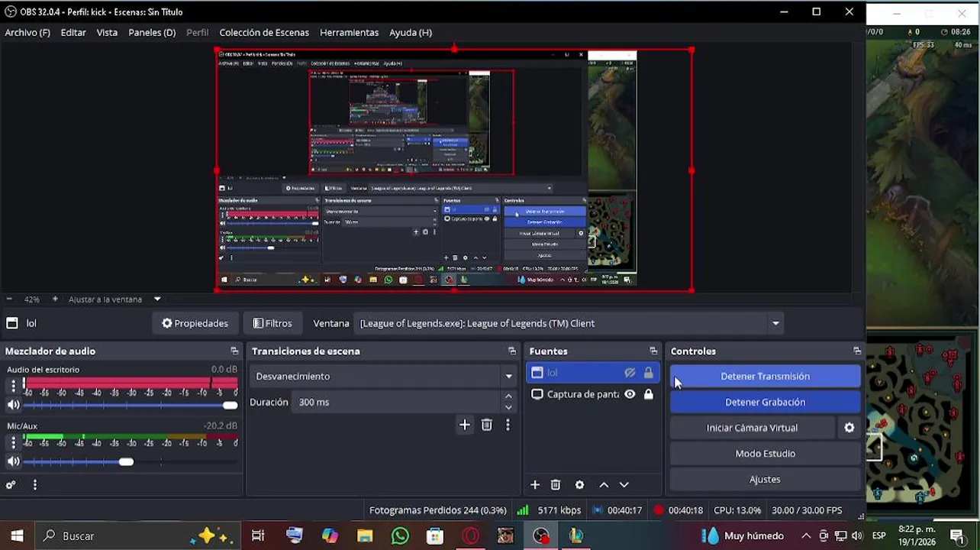Viewport: 980px width, 550px height.
Task: Start virtual camera with Iniciar Cámara Virtual
Action: coord(752,428)
